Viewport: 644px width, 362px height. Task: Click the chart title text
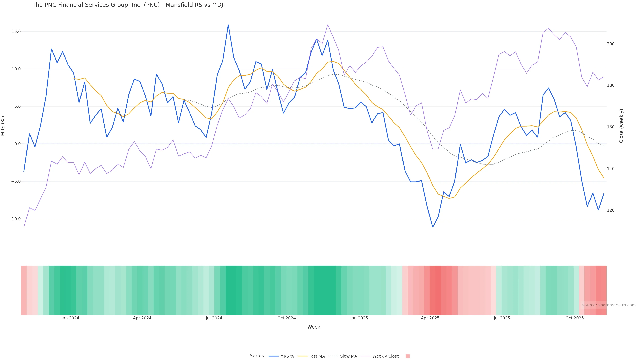pyautogui.click(x=128, y=5)
